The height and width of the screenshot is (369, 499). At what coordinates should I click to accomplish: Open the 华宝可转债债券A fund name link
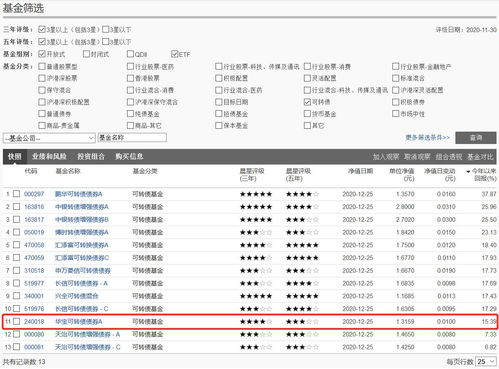click(79, 322)
